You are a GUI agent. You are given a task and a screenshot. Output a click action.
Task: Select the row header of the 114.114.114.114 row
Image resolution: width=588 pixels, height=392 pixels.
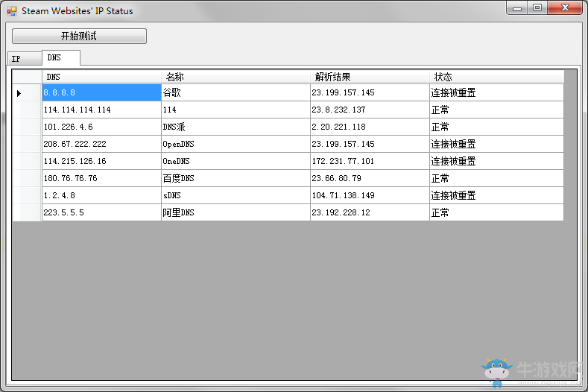(27, 110)
